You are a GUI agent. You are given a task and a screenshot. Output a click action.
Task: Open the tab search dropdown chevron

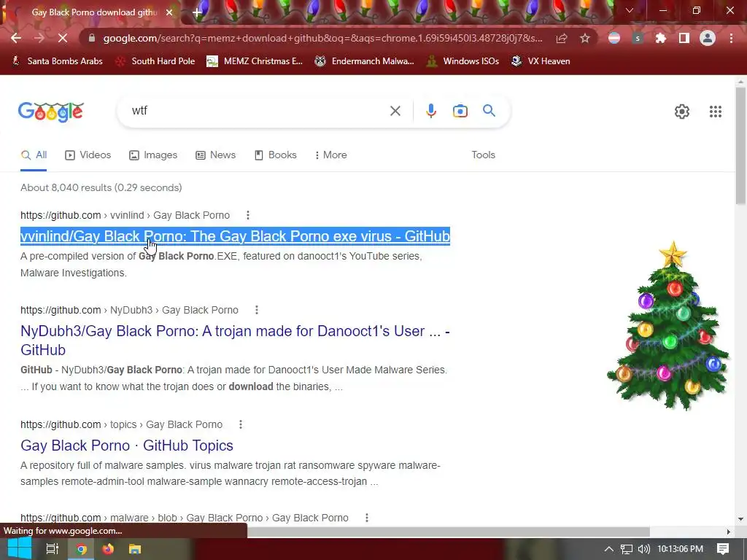pyautogui.click(x=630, y=10)
